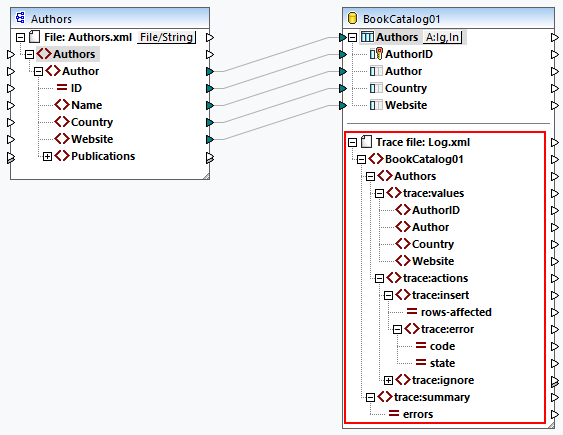Click the Authors table icon in BookCatalog01
This screenshot has width=563, height=435.
(x=367, y=37)
